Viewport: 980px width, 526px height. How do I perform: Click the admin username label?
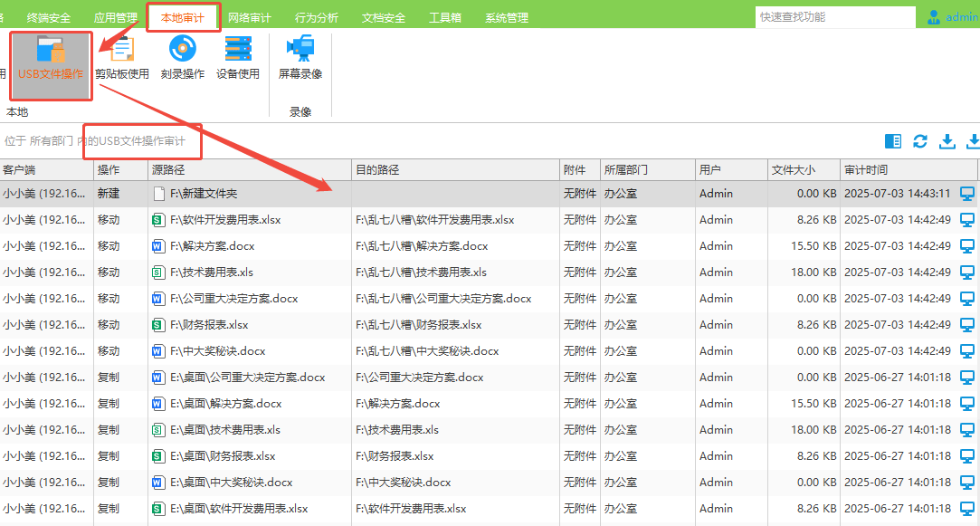pyautogui.click(x=961, y=17)
